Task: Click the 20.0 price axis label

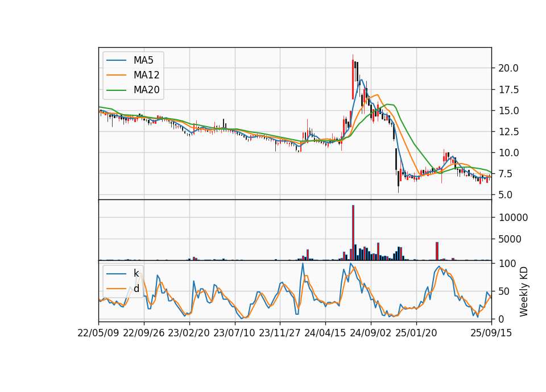Action: coord(508,68)
